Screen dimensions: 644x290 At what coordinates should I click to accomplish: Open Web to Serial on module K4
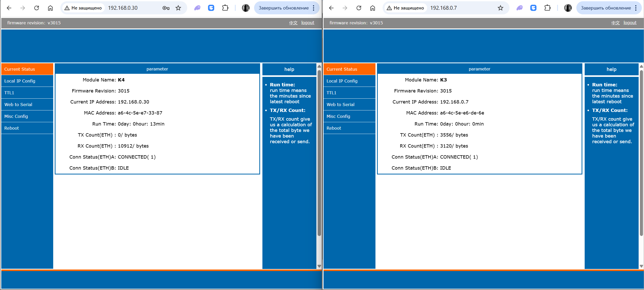pos(18,105)
